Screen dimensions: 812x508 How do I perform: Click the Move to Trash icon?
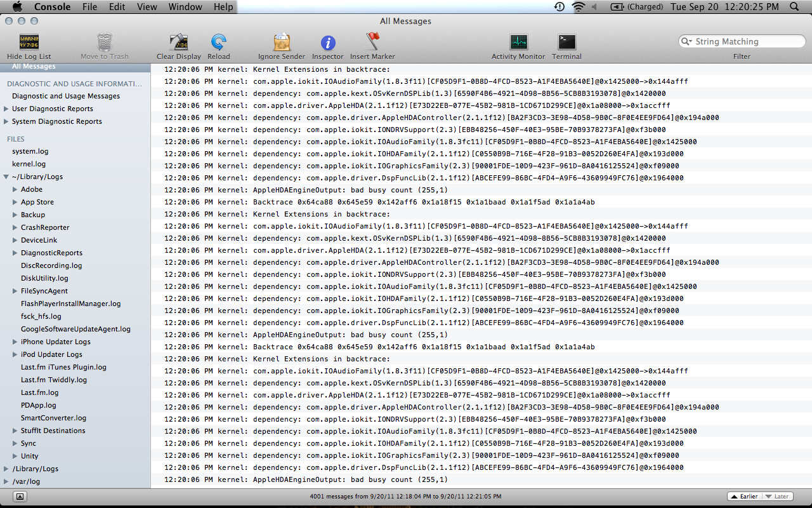click(x=104, y=43)
